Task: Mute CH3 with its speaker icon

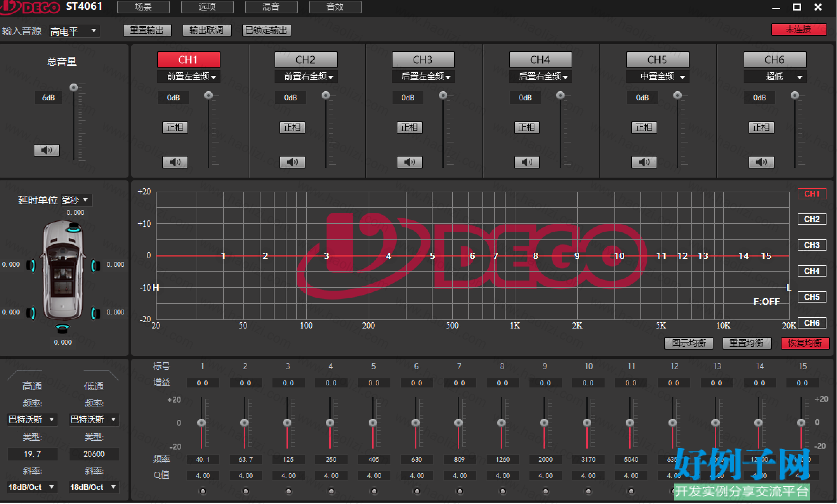Action: [409, 162]
